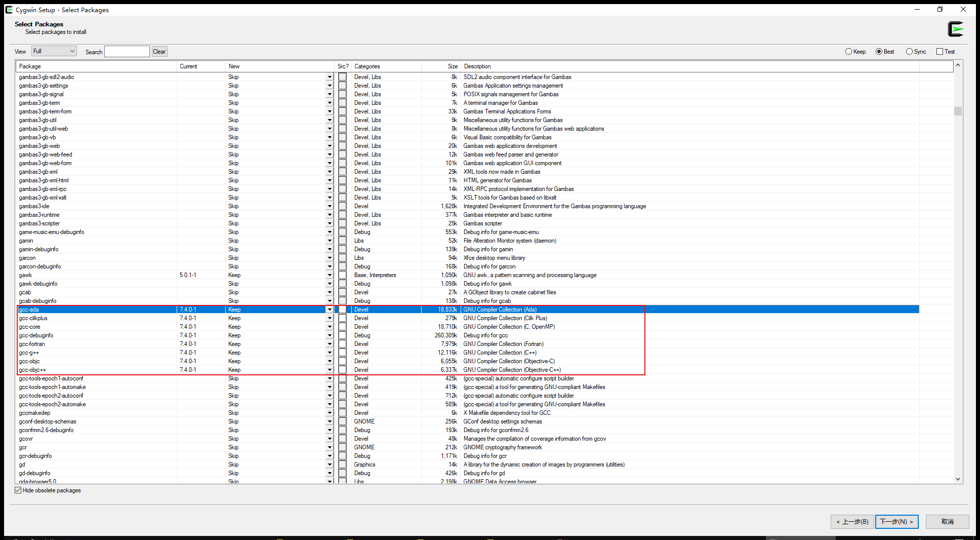Image resolution: width=980 pixels, height=540 pixels.
Task: Click the gcr-debuginfo package name
Action: tap(35, 456)
